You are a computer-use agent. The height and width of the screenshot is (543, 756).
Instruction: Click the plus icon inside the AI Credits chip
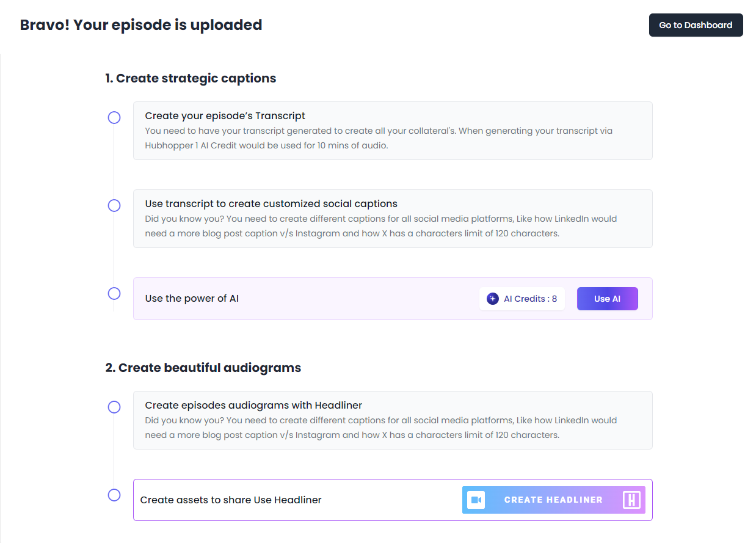[x=492, y=299]
